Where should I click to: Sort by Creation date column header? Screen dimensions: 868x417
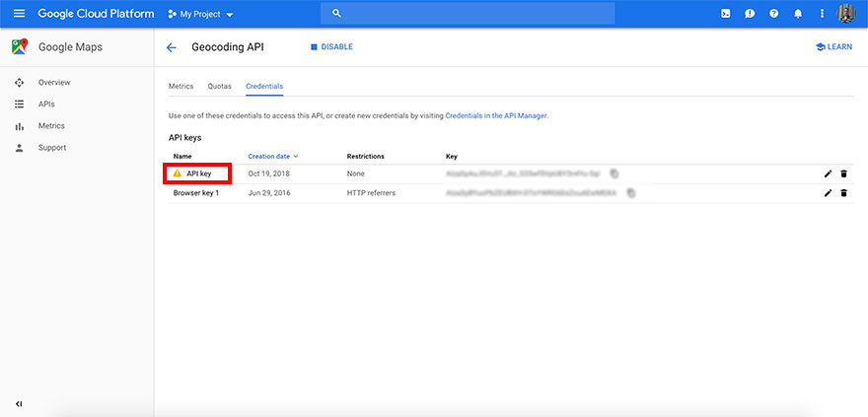[272, 156]
